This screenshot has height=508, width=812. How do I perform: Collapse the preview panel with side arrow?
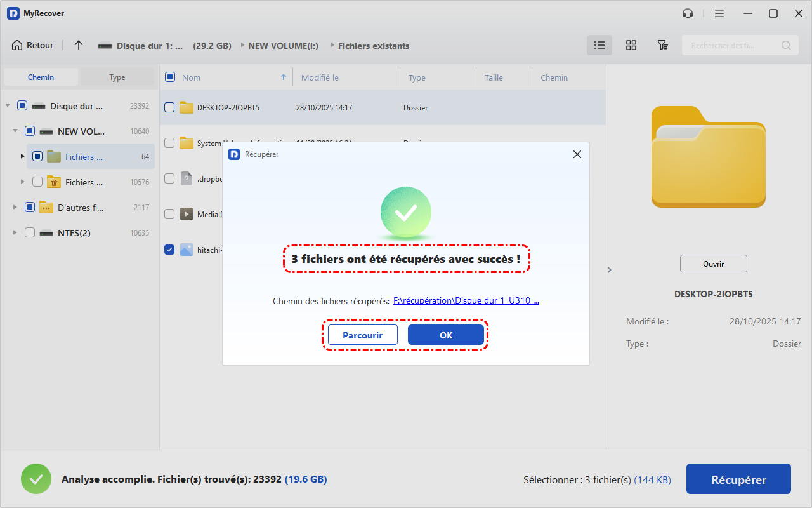[x=610, y=270]
